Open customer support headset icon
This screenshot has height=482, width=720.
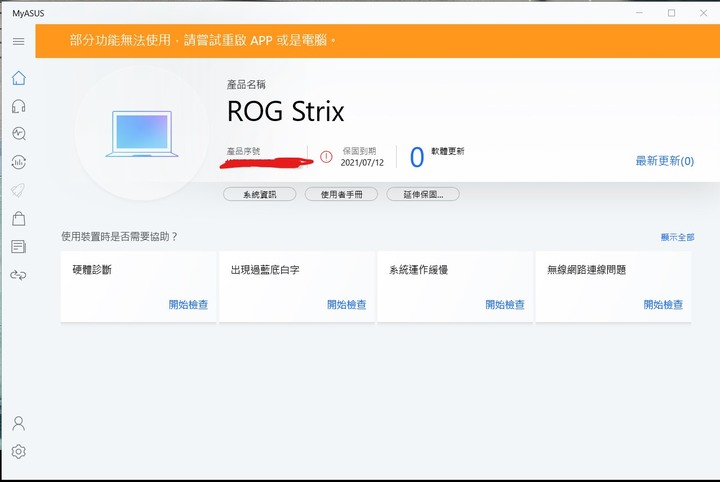(18, 106)
